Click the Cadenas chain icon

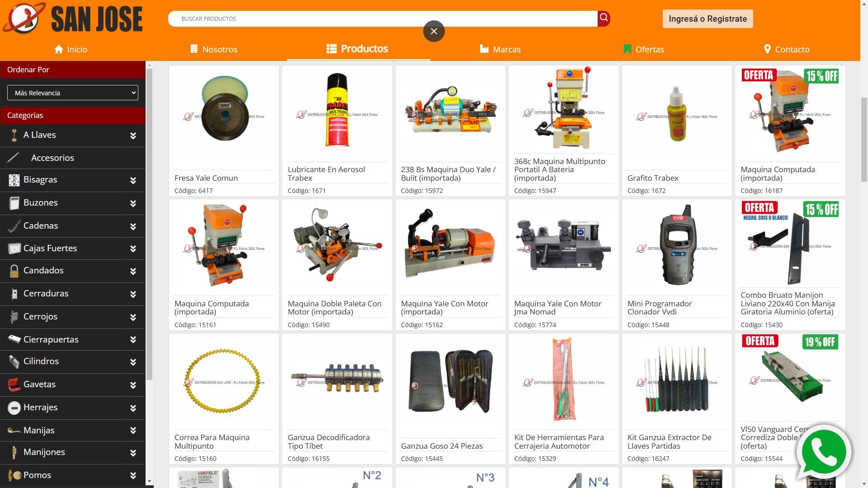[14, 226]
